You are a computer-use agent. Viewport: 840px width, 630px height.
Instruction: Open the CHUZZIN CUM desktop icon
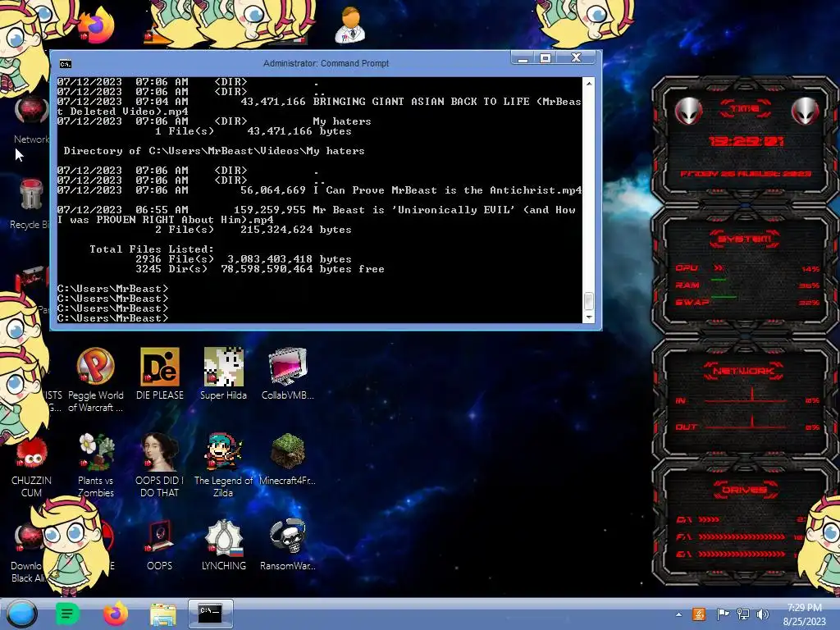click(x=32, y=467)
